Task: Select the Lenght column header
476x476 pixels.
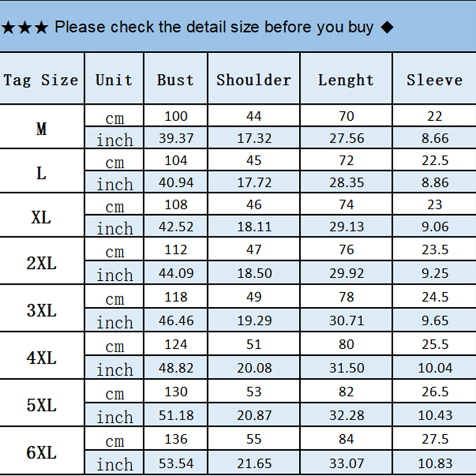Action: click(x=346, y=80)
